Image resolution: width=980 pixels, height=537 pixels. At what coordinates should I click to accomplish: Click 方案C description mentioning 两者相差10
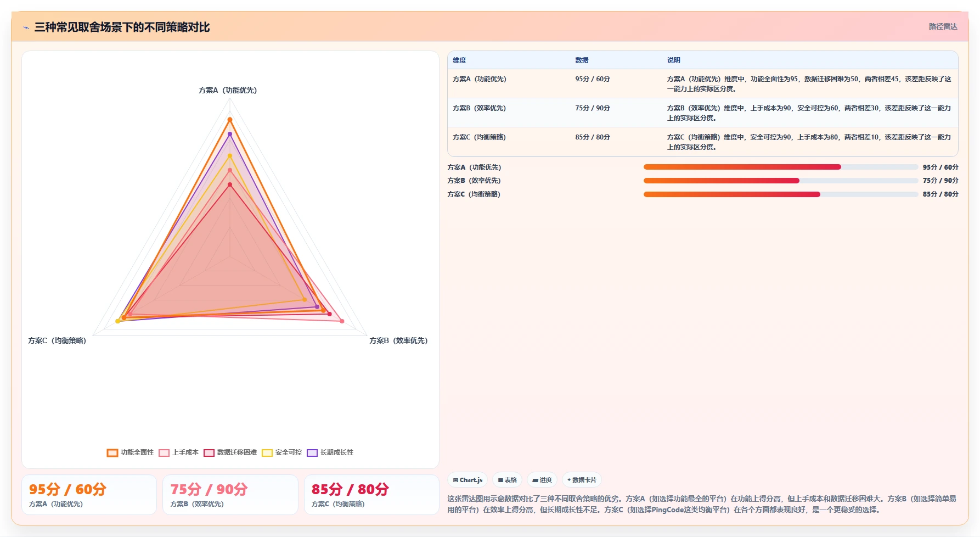tap(809, 142)
